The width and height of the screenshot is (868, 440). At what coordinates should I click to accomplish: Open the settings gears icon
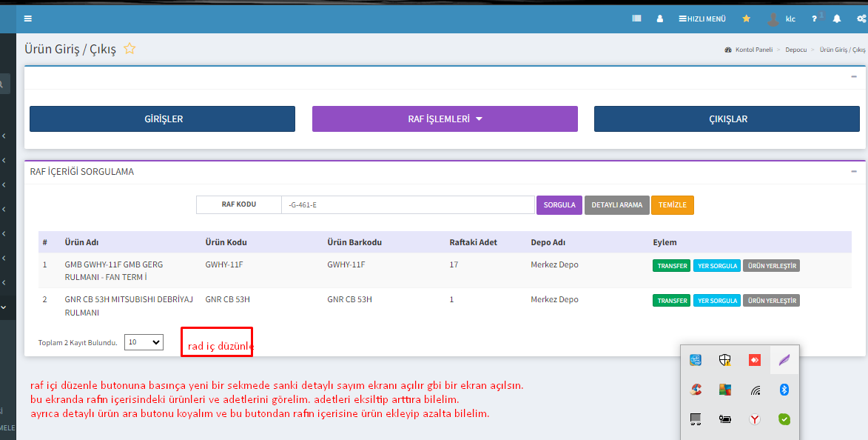point(861,19)
